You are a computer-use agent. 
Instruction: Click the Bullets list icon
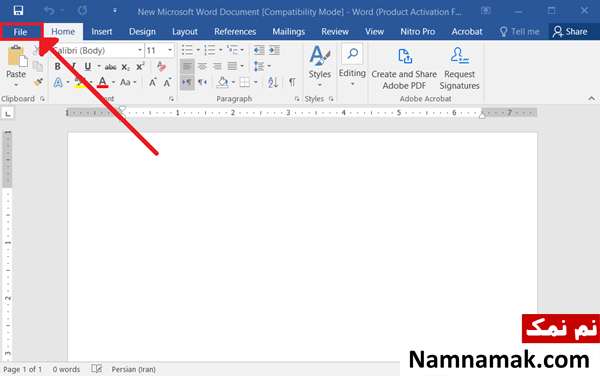[x=187, y=50]
